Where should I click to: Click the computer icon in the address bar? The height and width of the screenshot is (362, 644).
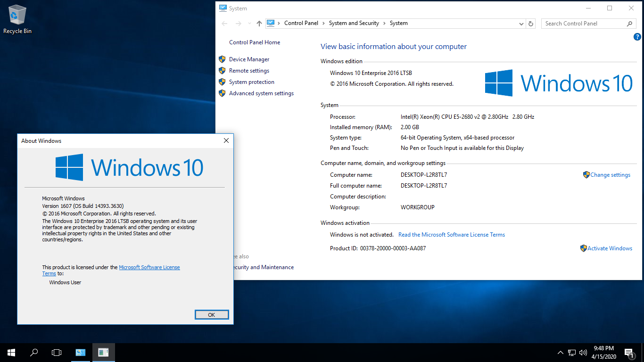tap(271, 23)
